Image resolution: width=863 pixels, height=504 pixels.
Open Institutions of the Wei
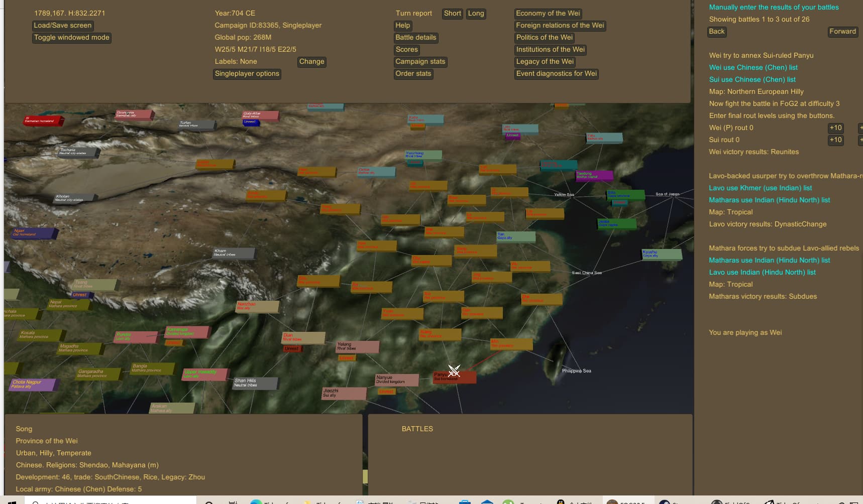coord(551,49)
